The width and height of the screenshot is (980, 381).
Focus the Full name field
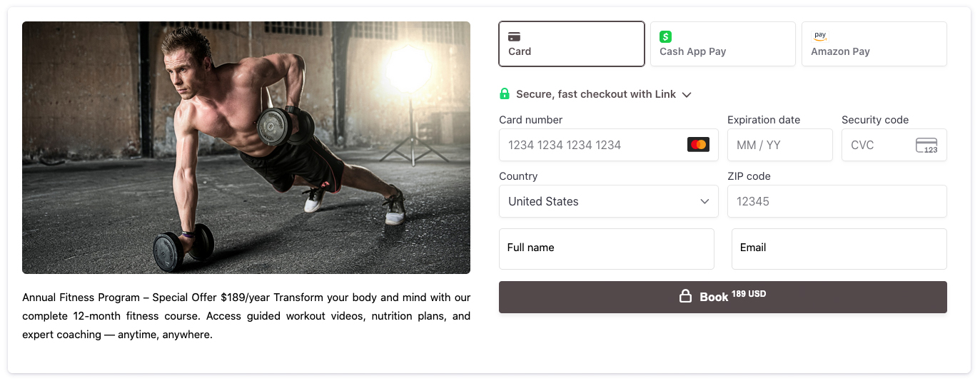[606, 249]
